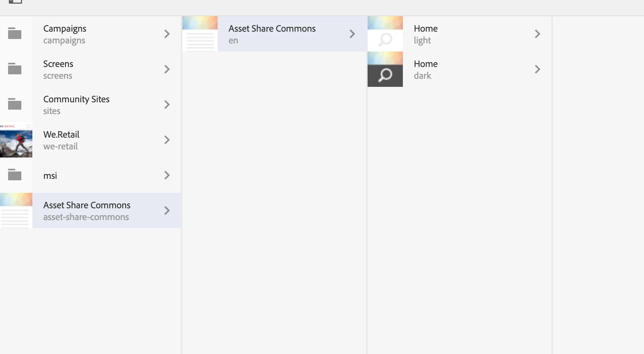This screenshot has height=354, width=644.
Task: Click the Campaigns folder icon
Action: click(15, 33)
